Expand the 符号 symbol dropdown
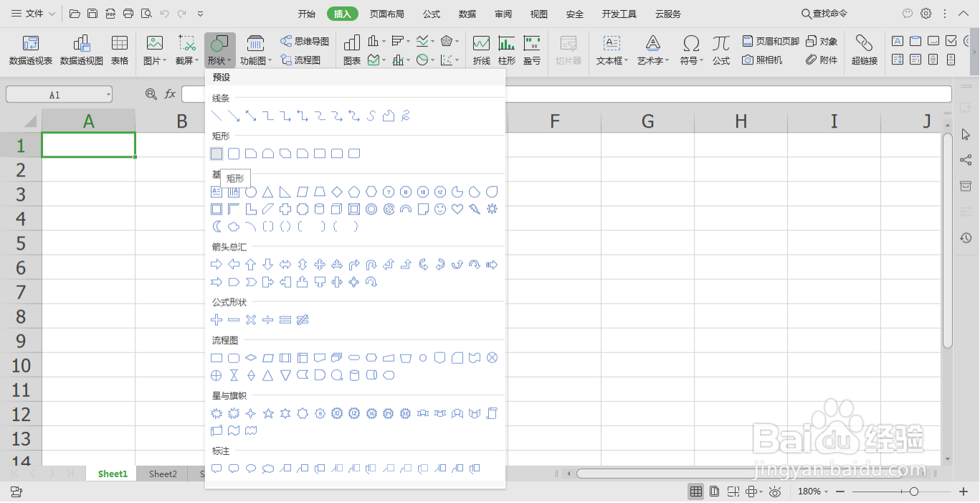The image size is (980, 503). (x=692, y=61)
